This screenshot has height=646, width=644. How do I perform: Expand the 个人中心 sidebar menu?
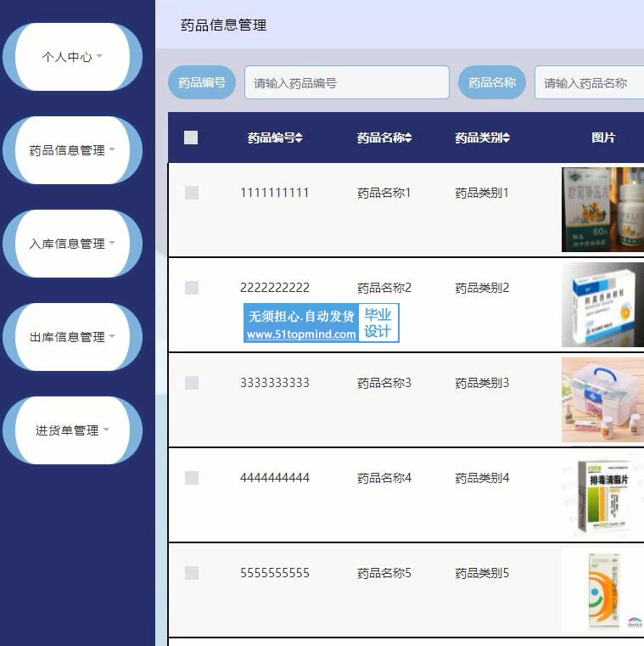click(x=72, y=57)
